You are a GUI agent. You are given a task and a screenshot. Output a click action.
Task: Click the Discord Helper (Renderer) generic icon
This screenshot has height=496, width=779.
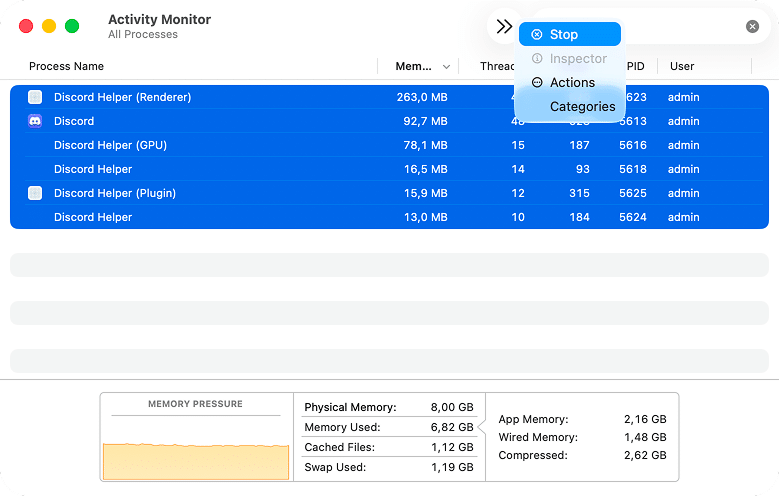pyautogui.click(x=35, y=97)
